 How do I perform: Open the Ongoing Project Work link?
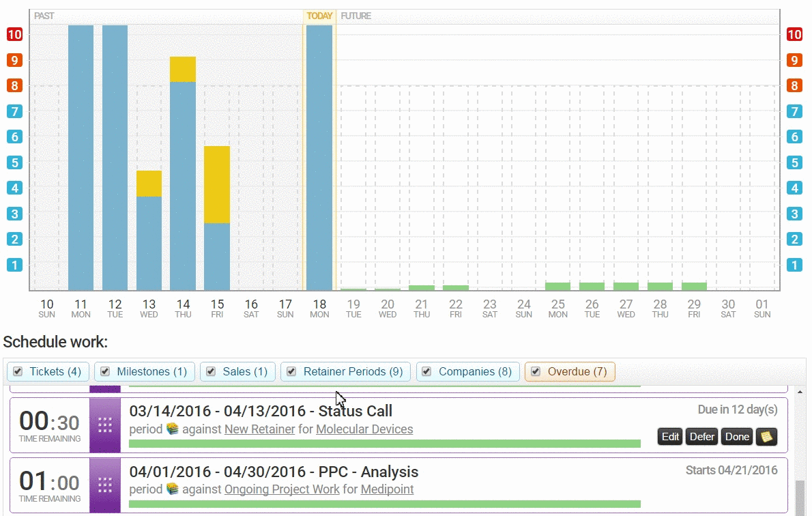[x=282, y=489]
